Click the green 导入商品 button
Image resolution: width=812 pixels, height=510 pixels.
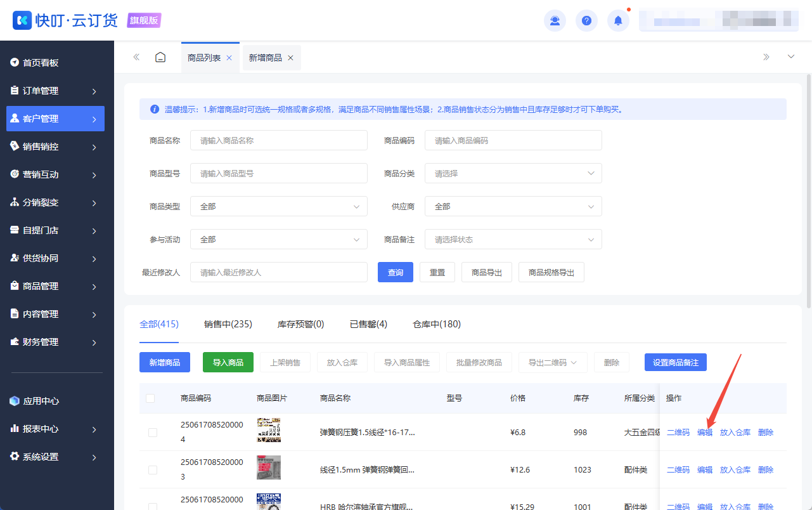coord(228,362)
